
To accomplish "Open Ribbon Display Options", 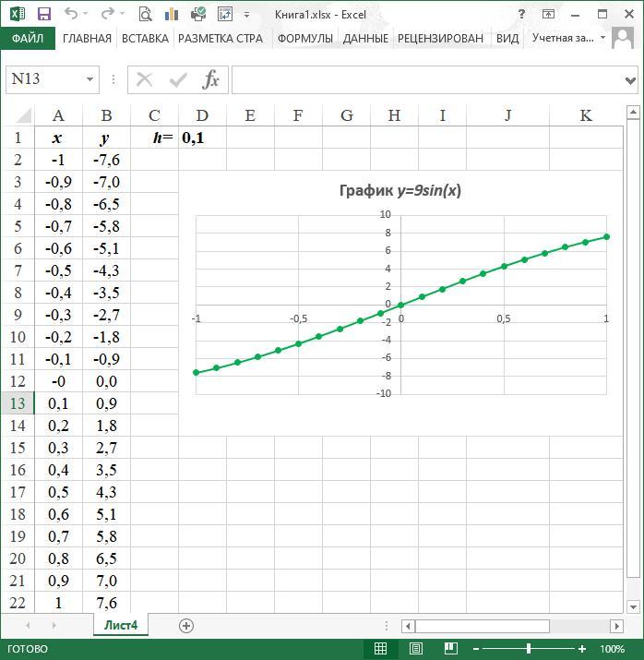I will click(x=548, y=15).
